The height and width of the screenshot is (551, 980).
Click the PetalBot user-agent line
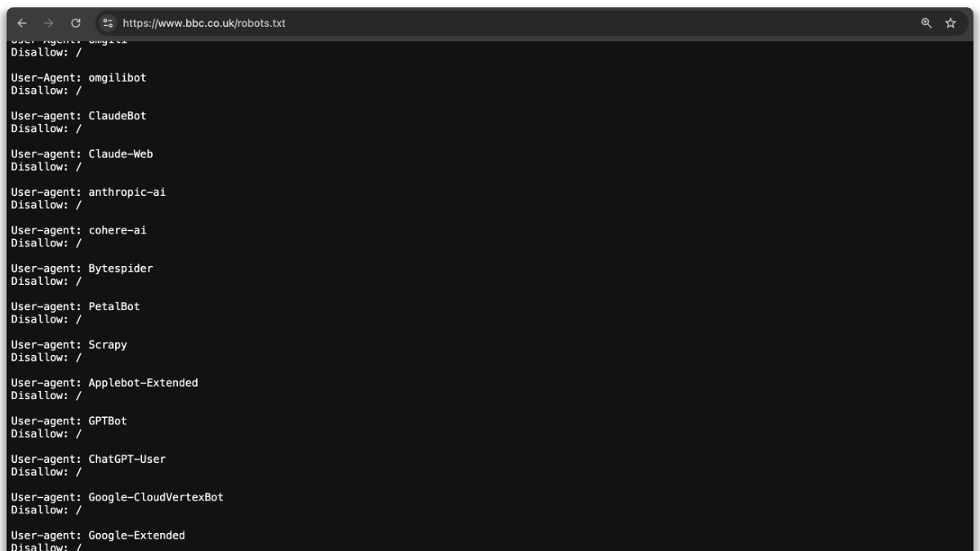coord(75,307)
